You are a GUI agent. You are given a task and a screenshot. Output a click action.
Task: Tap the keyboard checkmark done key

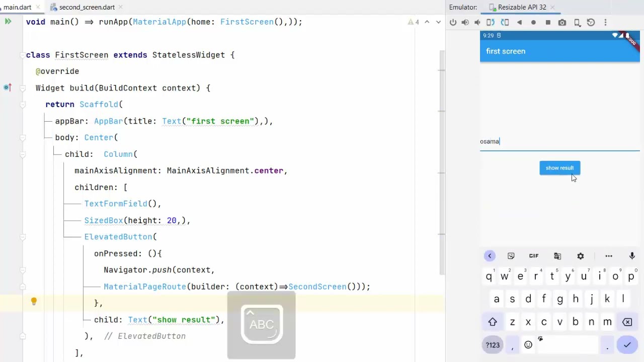point(627,345)
